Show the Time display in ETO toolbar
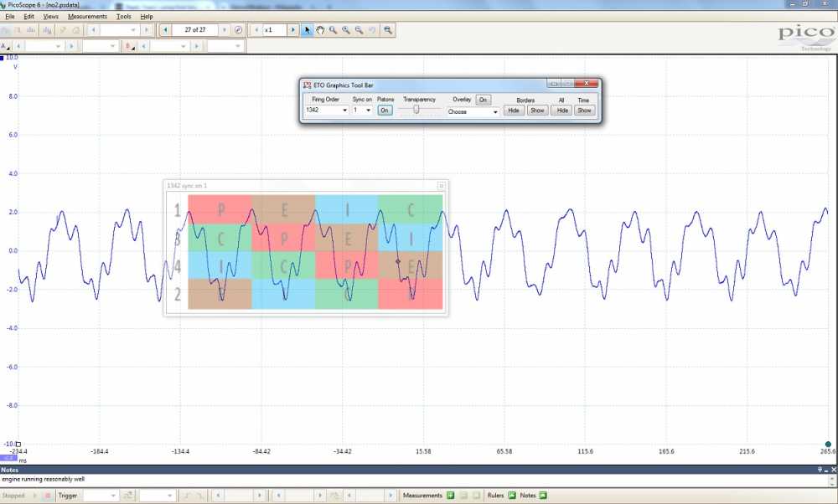Viewport: 838px width, 504px height. click(584, 111)
